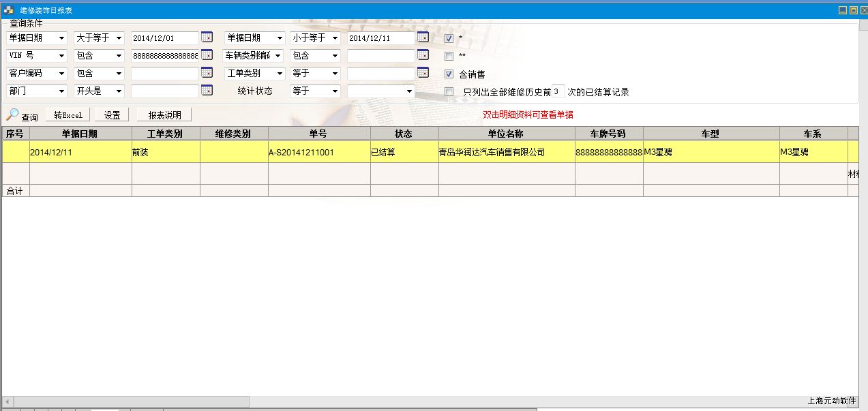Viewport: 868px width, 411px height.
Task: Open the 报表说明 button
Action: click(x=164, y=115)
